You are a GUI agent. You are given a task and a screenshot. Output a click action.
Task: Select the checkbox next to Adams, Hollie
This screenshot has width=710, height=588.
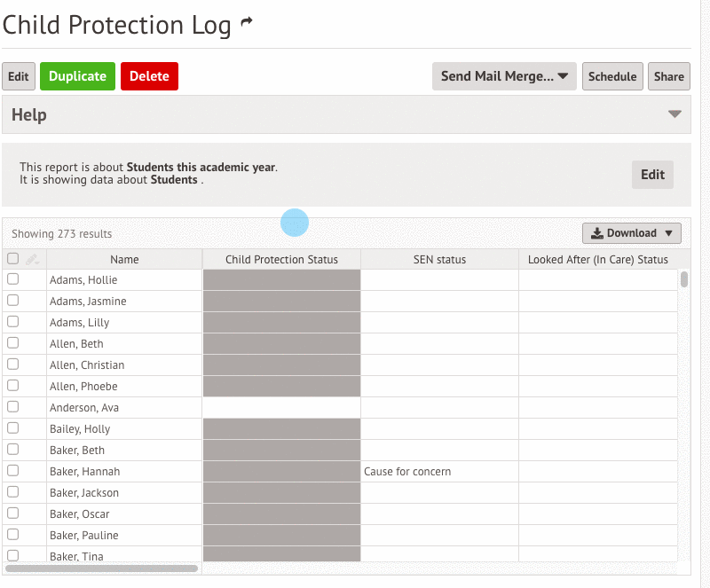point(12,279)
